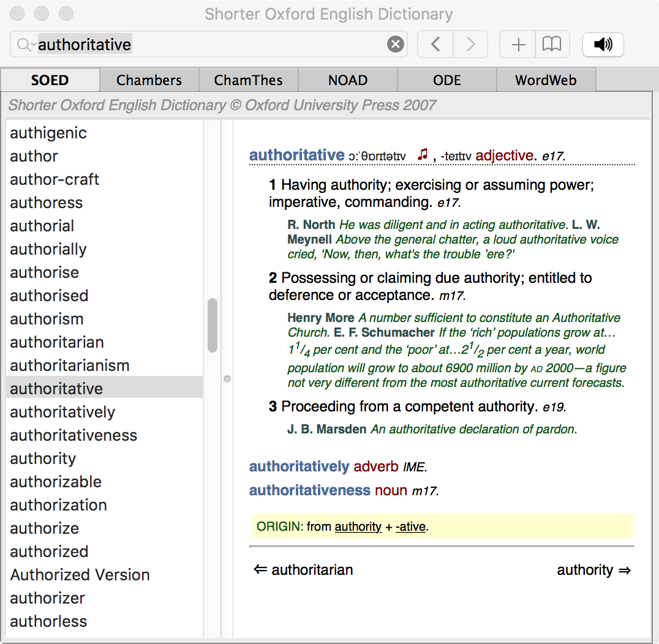Choose authorizer in the list
Image resolution: width=659 pixels, height=644 pixels.
point(104,598)
